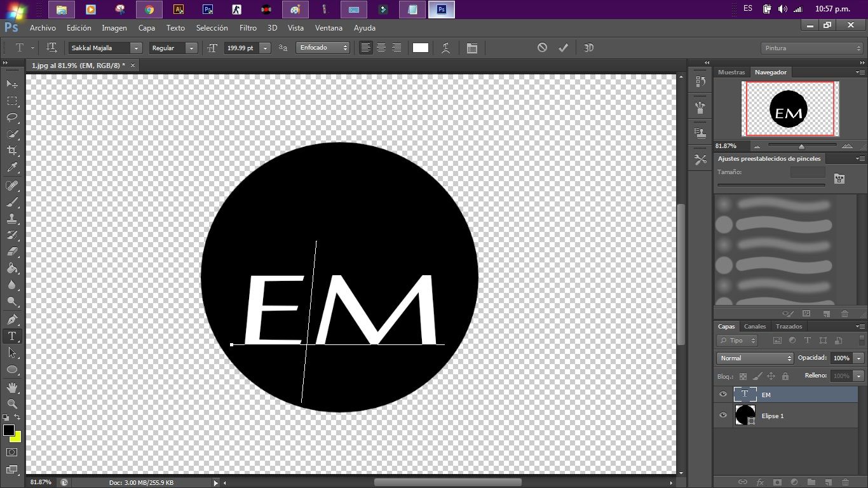Open the font size dropdown
This screenshot has width=868, height=488.
pyautogui.click(x=266, y=48)
